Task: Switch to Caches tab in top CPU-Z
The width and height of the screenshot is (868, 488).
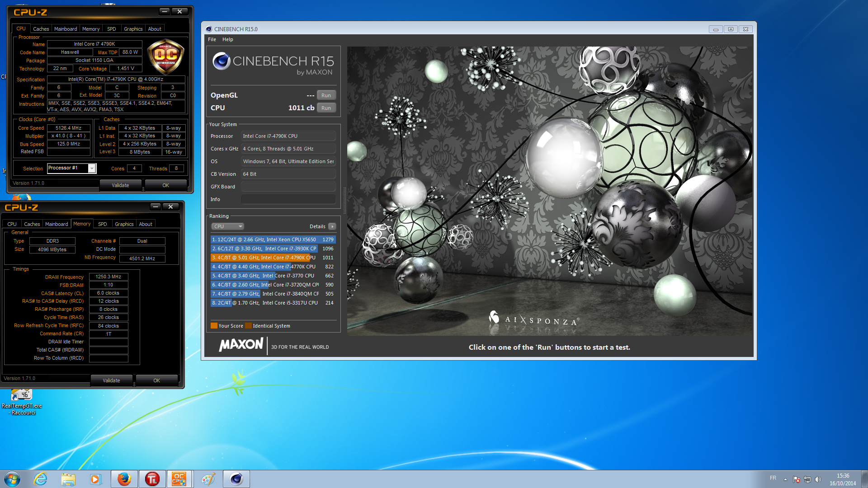Action: coord(41,29)
